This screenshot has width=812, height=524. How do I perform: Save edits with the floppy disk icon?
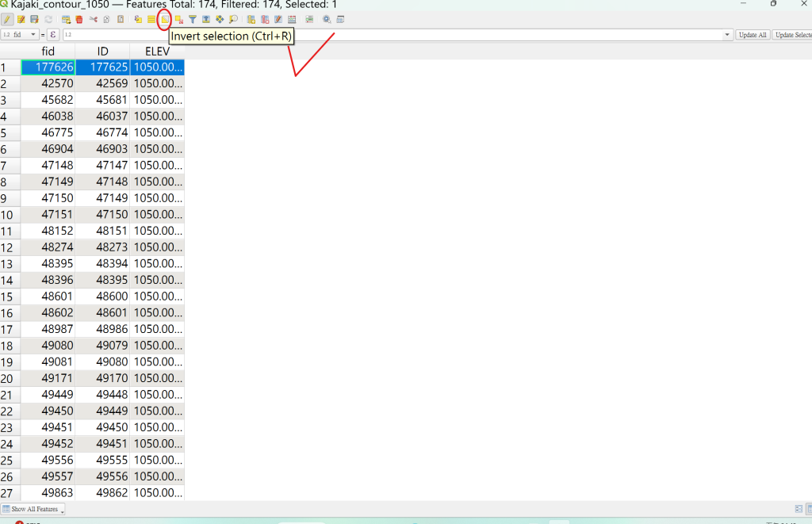pos(35,20)
